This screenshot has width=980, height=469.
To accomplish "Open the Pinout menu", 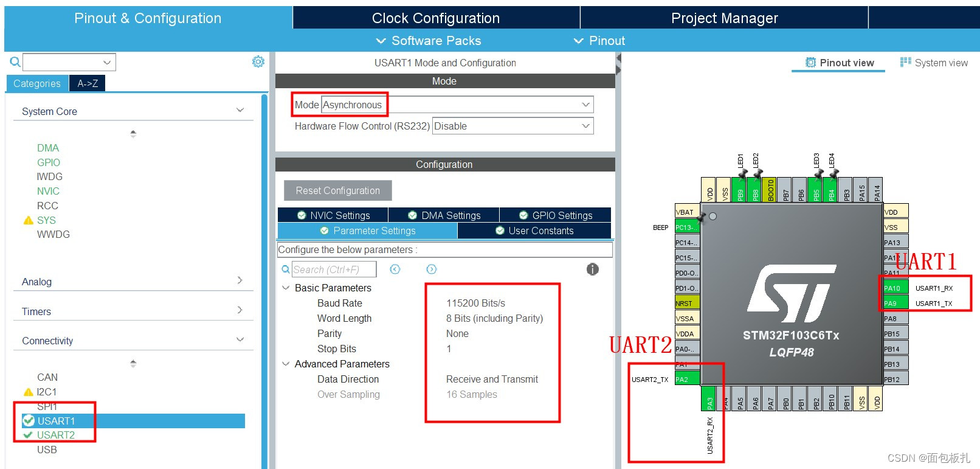I will [x=599, y=41].
